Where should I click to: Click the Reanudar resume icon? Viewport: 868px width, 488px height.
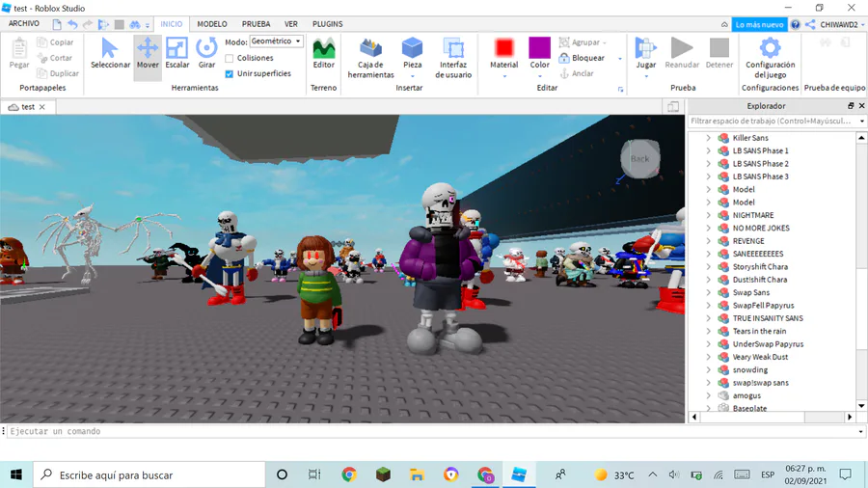(x=682, y=47)
